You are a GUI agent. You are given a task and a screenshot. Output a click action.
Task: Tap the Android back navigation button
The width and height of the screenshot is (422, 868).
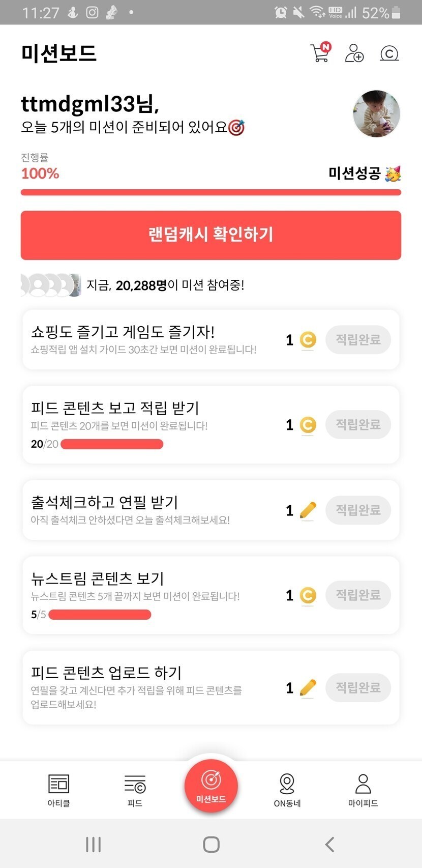329,845
